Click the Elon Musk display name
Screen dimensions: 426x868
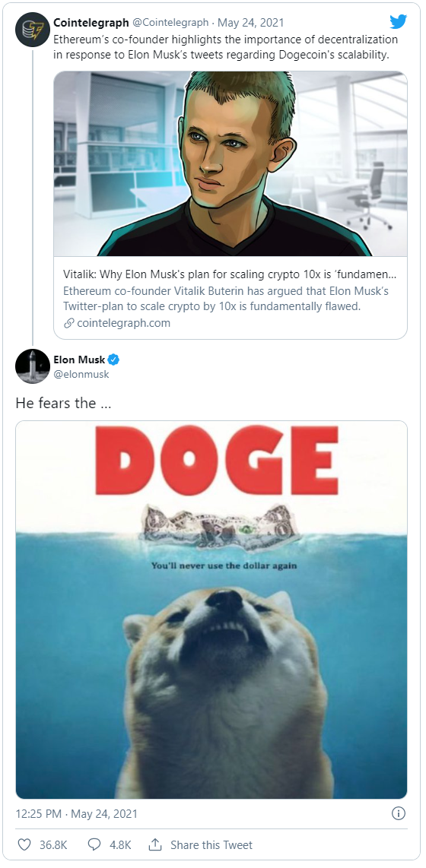tap(79, 360)
